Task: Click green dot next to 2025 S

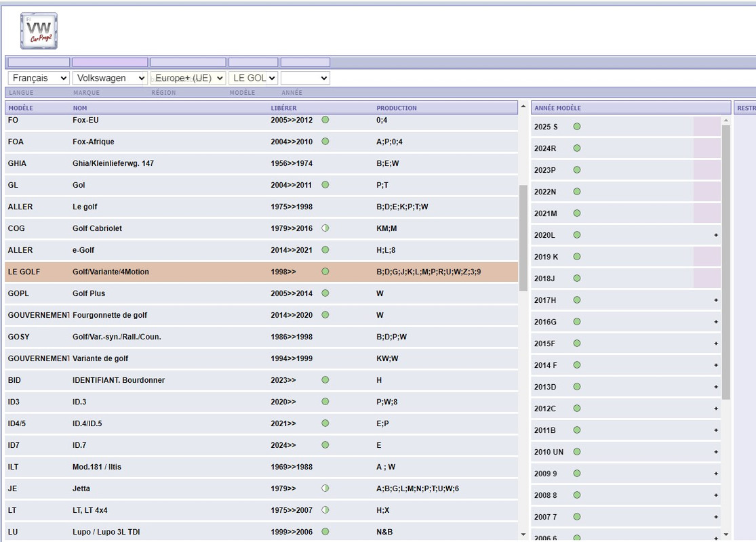Action: (x=577, y=127)
